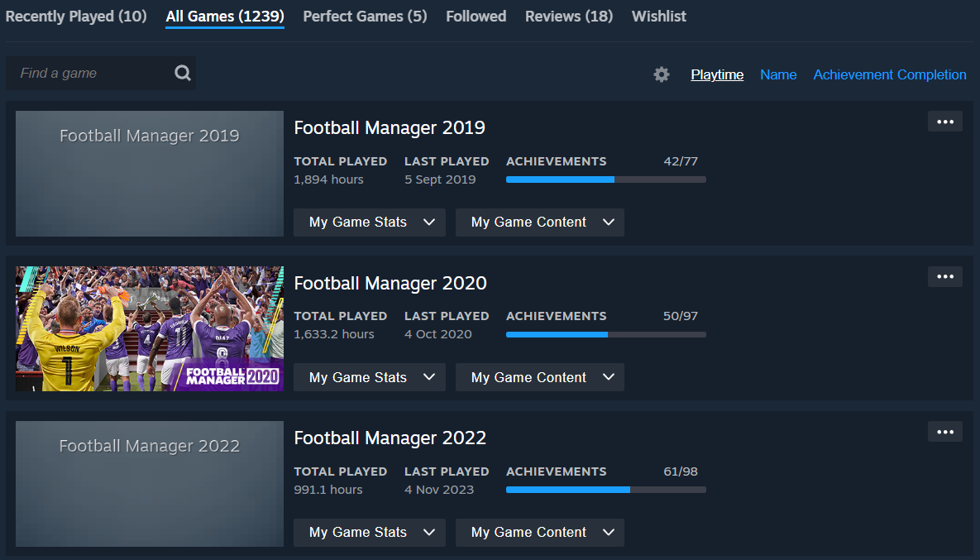Expand My Game Stats for Football Manager 2020
Image resolution: width=980 pixels, height=560 pixels.
[x=370, y=377]
